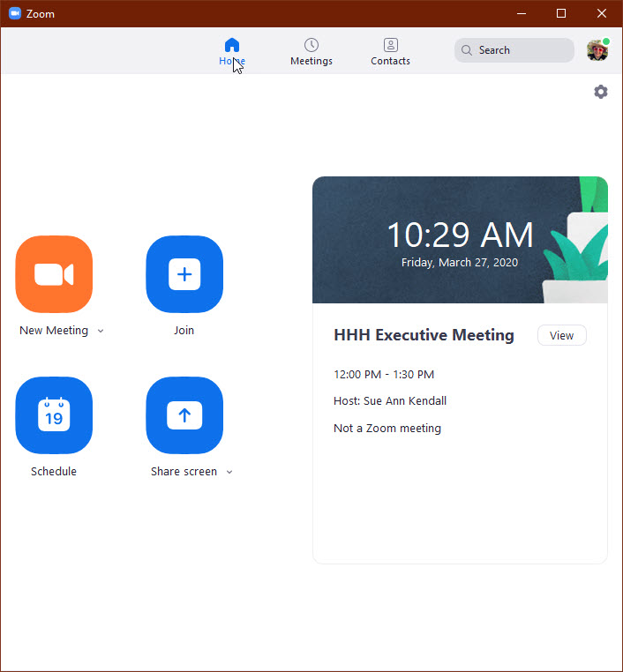
Task: Open the Contacts tab
Action: (x=390, y=51)
